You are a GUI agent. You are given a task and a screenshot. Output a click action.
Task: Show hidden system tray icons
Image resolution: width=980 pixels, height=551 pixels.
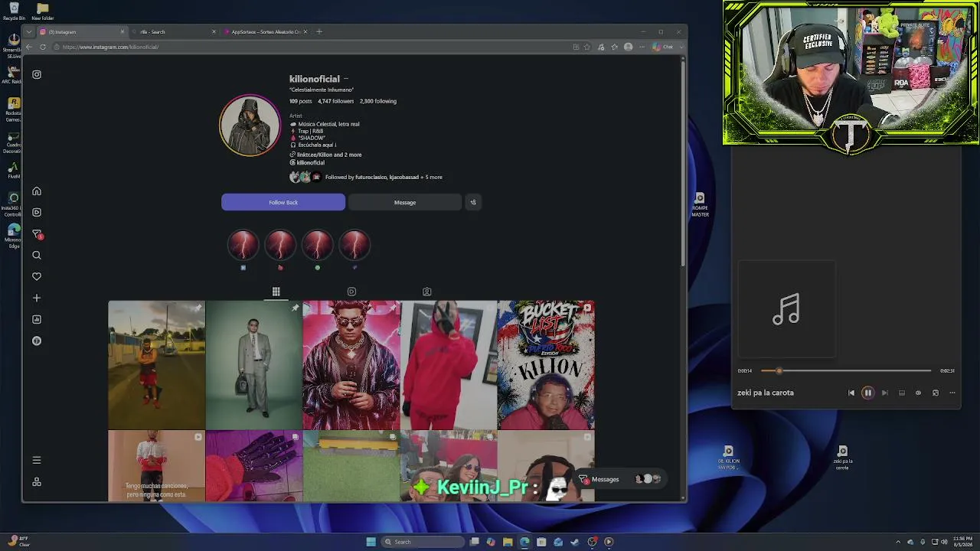(x=900, y=542)
